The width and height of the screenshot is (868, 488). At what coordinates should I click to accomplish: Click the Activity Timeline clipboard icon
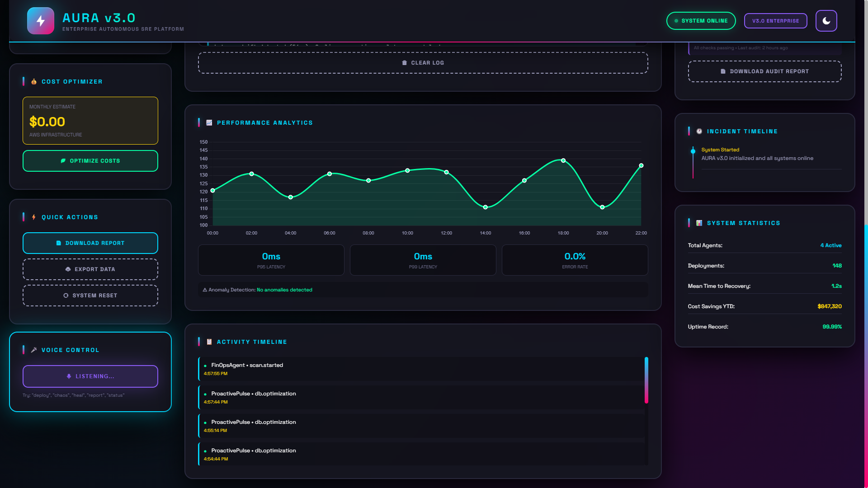pyautogui.click(x=209, y=342)
